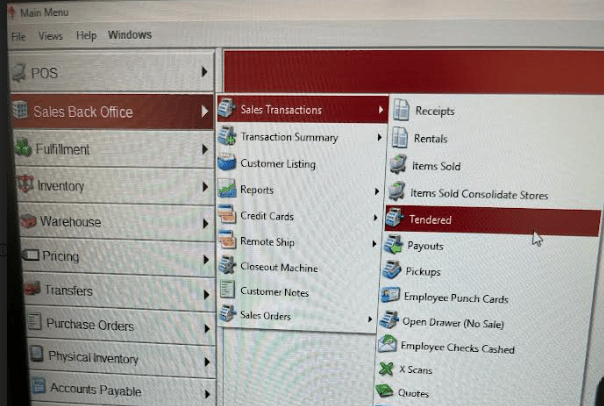Screen dimensions: 604x406
Task: Click the Physical Inventory clipboard icon
Action: pyautogui.click(x=37, y=353)
